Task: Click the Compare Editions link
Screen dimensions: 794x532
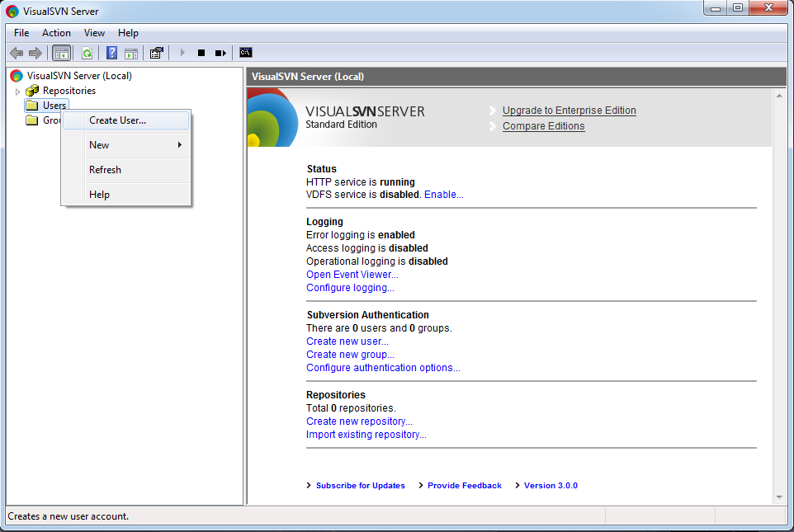Action: (543, 126)
